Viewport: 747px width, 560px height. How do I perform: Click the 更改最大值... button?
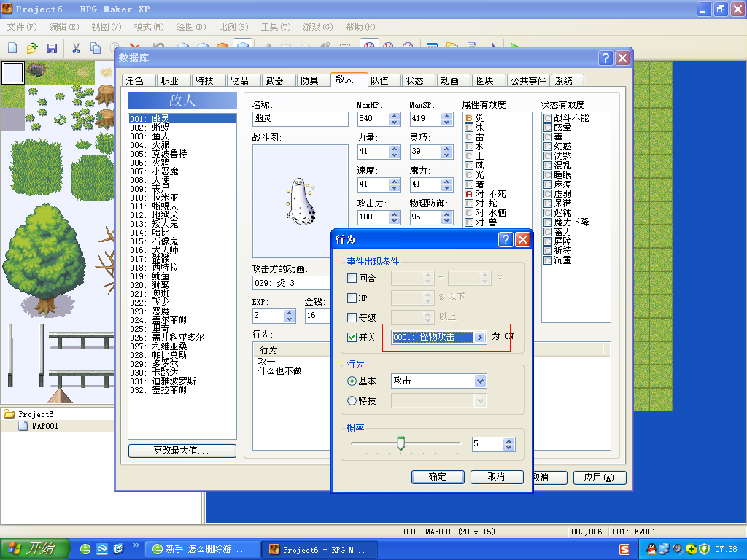click(x=182, y=451)
